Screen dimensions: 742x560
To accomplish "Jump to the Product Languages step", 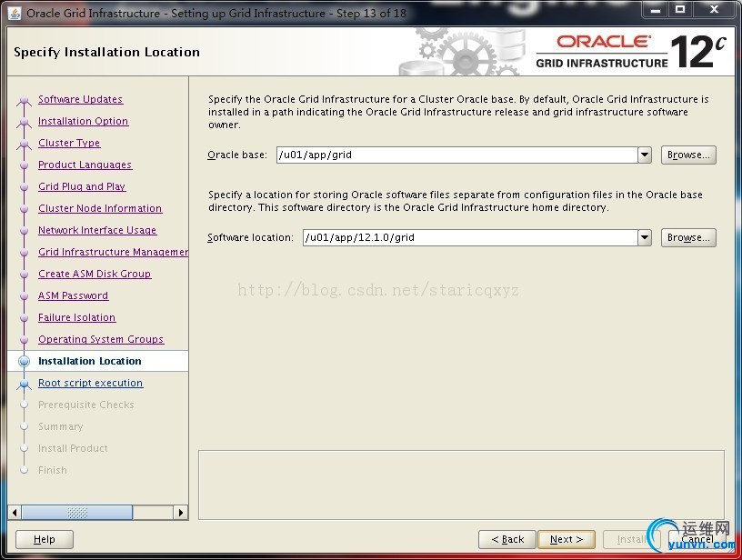I will pos(85,165).
